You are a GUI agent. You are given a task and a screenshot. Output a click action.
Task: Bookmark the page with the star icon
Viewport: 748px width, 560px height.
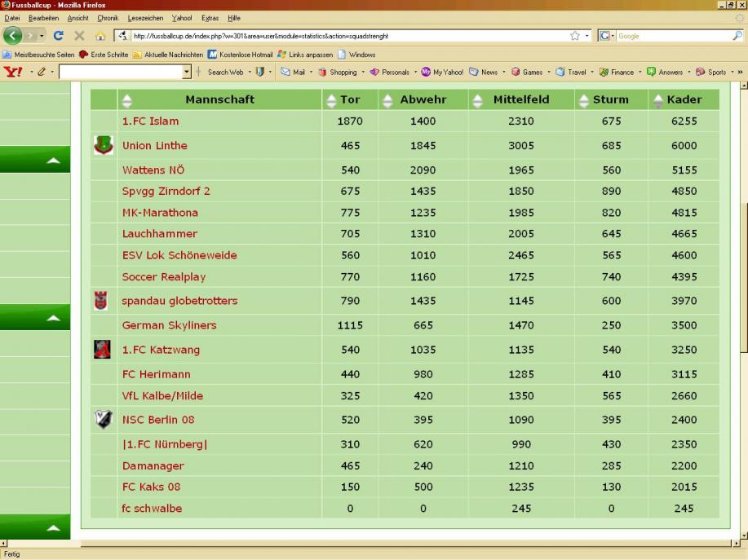575,36
